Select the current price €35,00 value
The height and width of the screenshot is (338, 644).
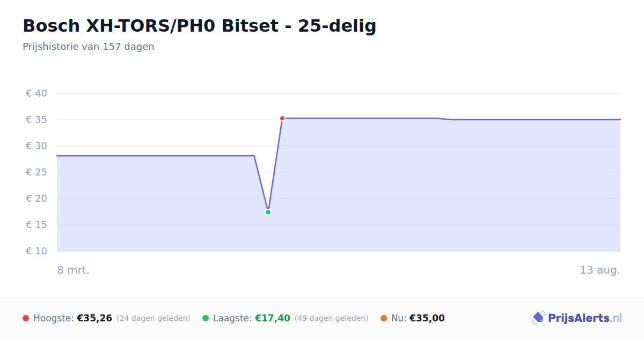click(x=427, y=318)
